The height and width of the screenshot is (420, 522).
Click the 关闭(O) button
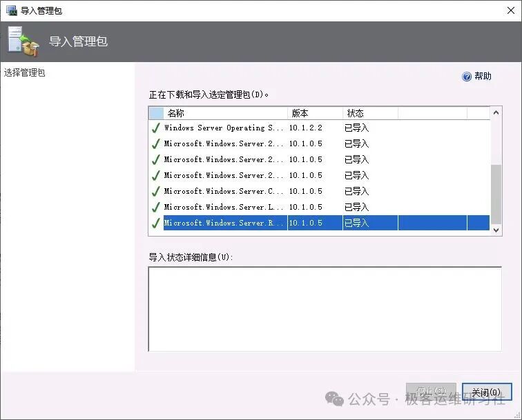(486, 392)
